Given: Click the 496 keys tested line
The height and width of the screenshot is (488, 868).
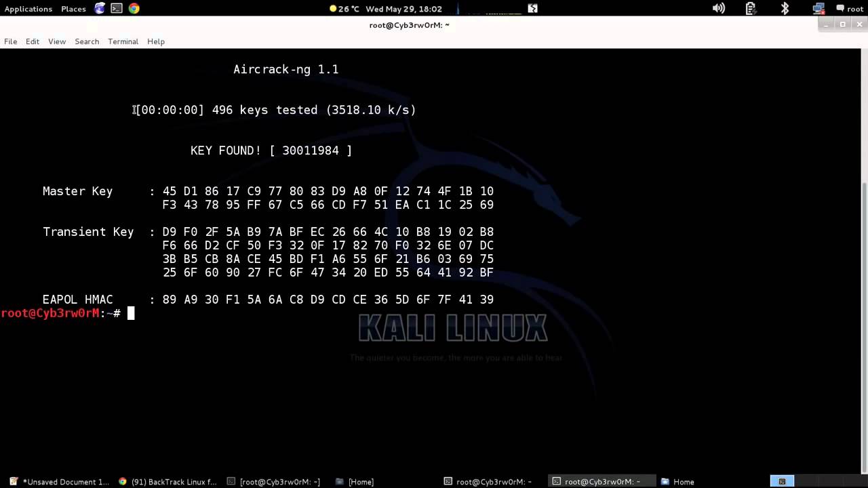Looking at the screenshot, I should (x=275, y=110).
